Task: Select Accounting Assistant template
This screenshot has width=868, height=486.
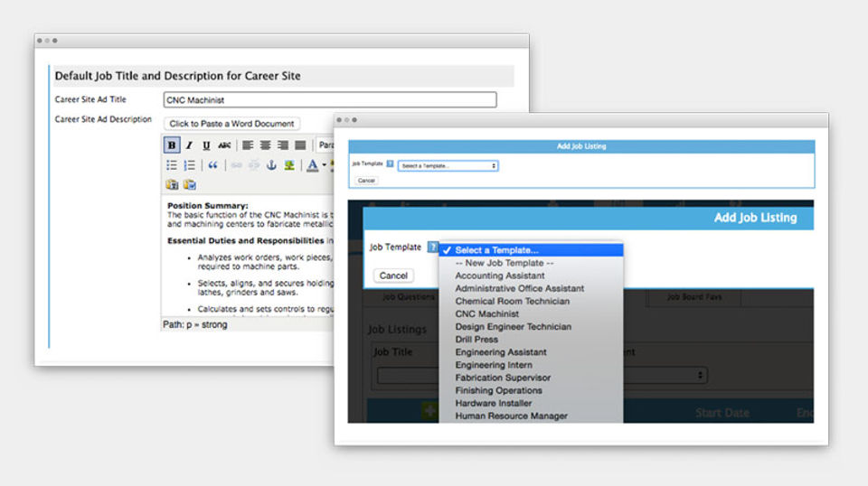Action: (x=531, y=276)
